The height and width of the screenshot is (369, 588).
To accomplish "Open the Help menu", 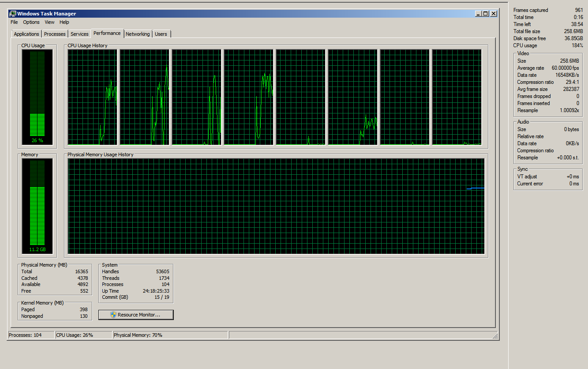I will pos(64,22).
